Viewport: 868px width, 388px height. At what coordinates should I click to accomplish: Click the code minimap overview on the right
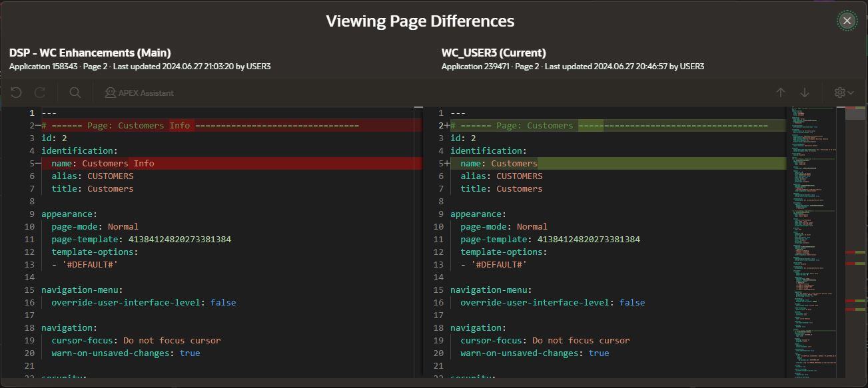click(x=815, y=242)
